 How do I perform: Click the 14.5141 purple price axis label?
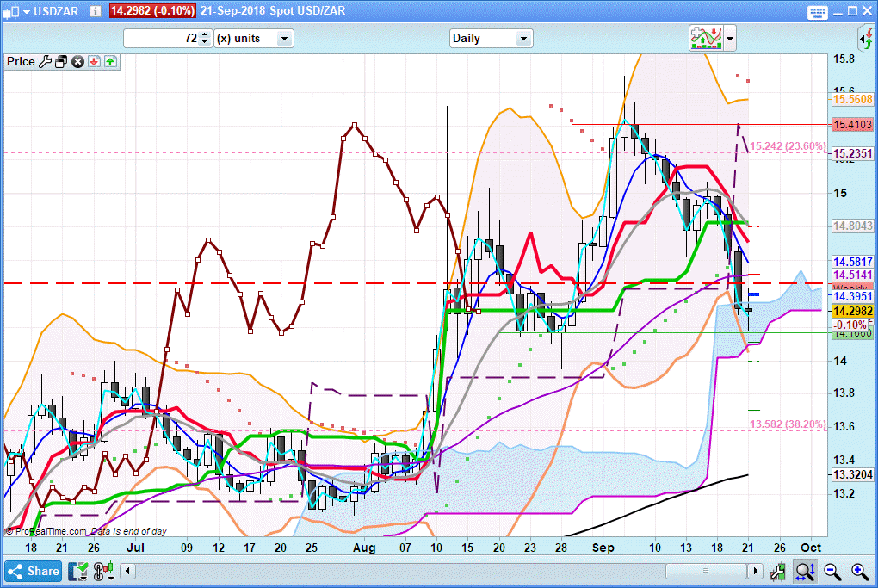852,275
